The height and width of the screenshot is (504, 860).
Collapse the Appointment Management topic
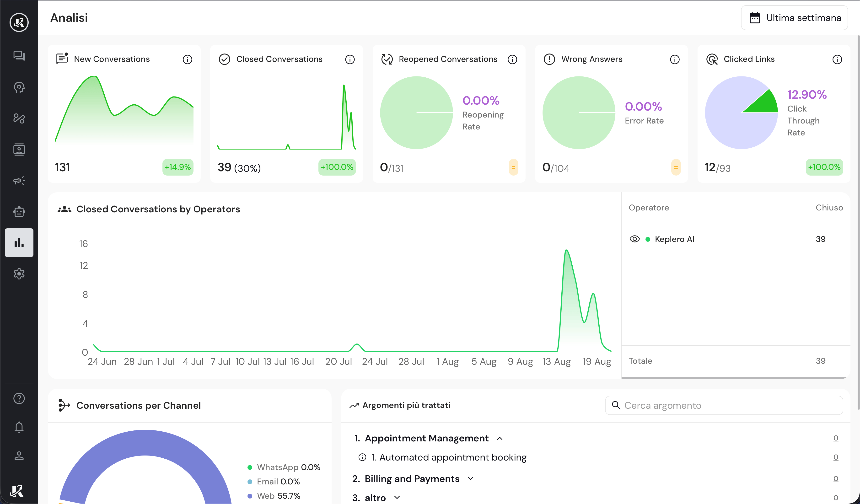[x=500, y=439]
